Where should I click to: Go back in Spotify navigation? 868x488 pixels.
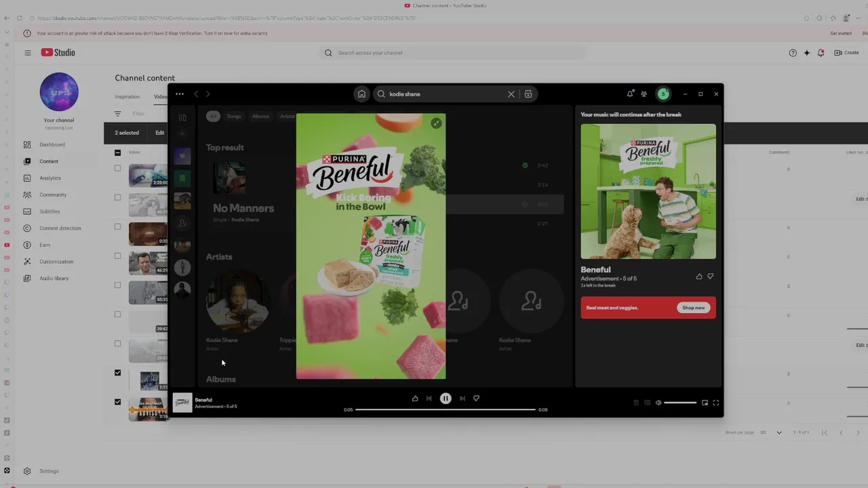196,94
